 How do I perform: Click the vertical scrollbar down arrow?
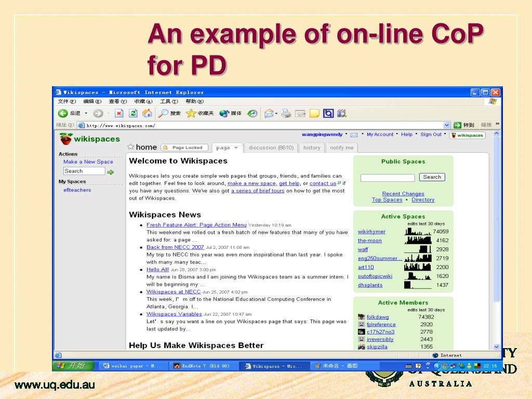(496, 347)
